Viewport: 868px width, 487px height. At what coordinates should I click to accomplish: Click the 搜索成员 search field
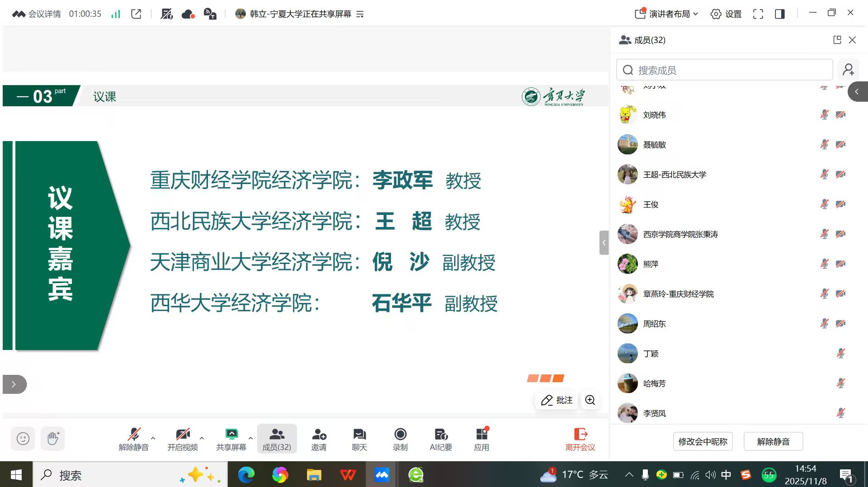(724, 70)
